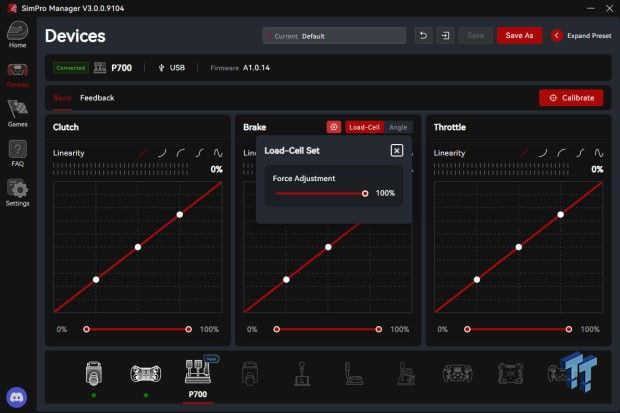Open Settings from the sidebar
The image size is (620, 413).
click(x=17, y=193)
